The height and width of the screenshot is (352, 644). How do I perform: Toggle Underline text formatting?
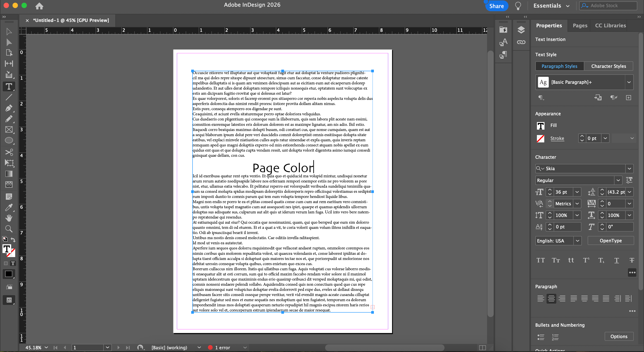[616, 260]
